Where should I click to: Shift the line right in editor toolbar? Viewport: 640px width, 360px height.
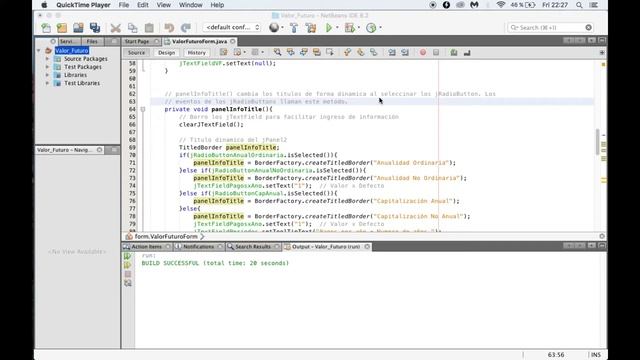click(405, 52)
